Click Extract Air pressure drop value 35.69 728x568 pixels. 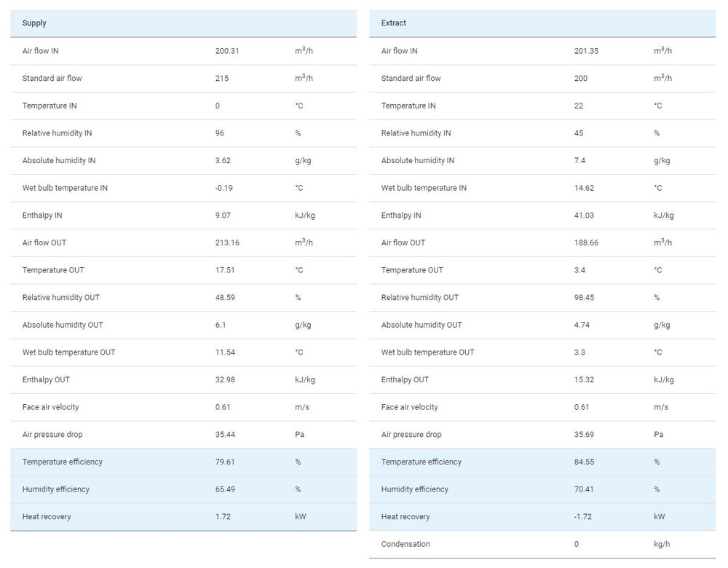(585, 435)
